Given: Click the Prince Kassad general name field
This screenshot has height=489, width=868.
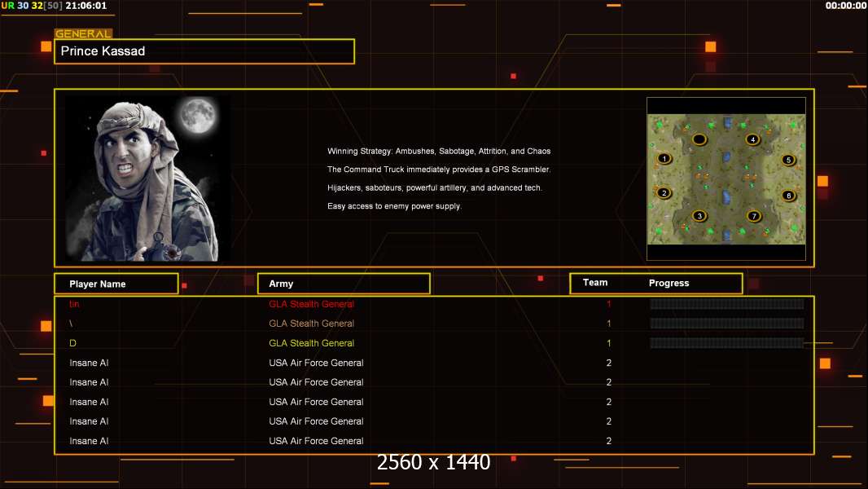Looking at the screenshot, I should click(204, 51).
